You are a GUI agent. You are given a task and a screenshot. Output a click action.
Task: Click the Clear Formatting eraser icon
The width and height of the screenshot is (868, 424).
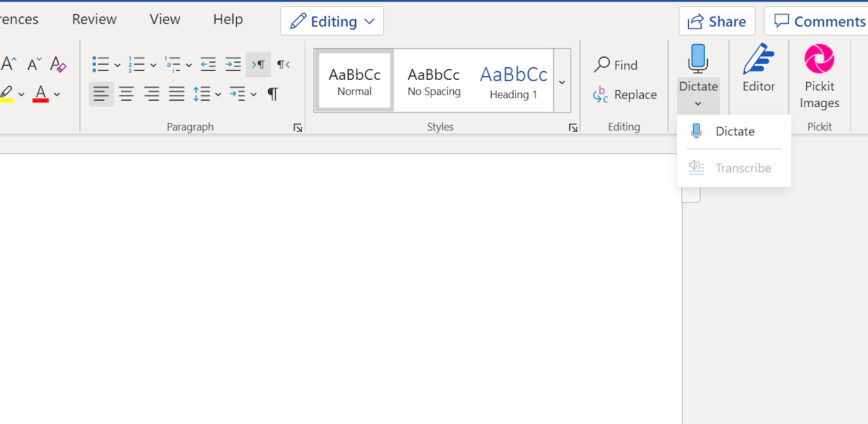pos(58,65)
